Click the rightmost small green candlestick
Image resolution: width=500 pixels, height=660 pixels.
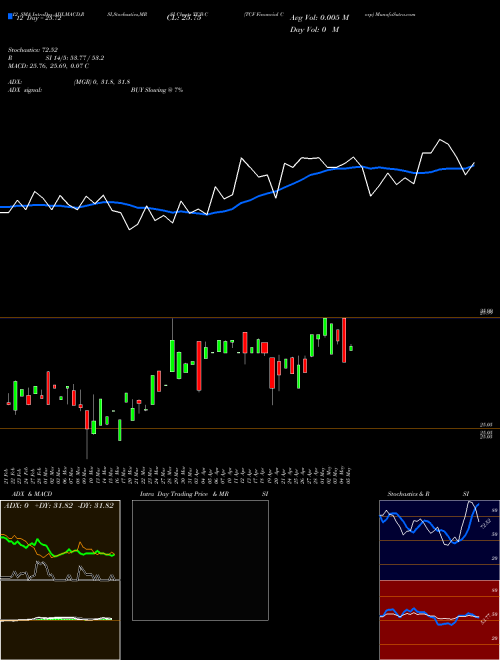pos(351,348)
